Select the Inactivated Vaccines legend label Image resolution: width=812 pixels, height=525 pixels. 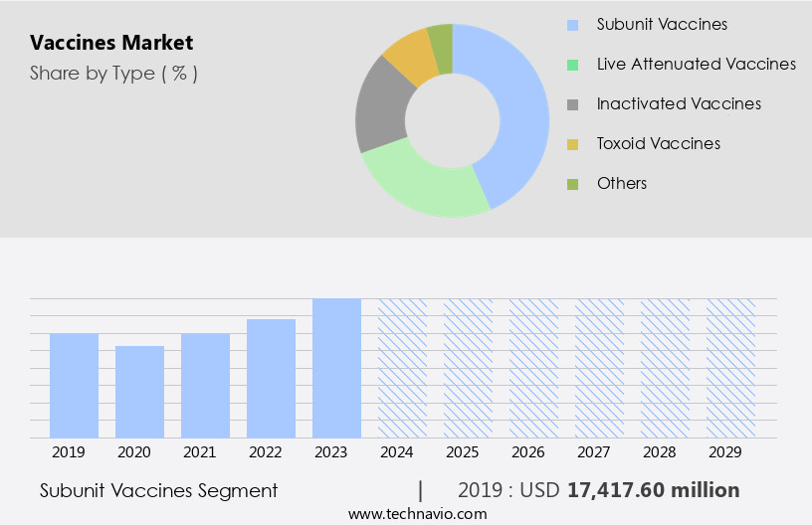click(x=679, y=103)
